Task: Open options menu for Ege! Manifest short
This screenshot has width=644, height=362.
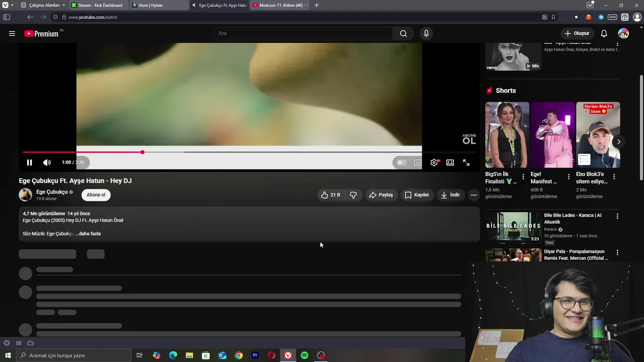Action: (x=569, y=176)
